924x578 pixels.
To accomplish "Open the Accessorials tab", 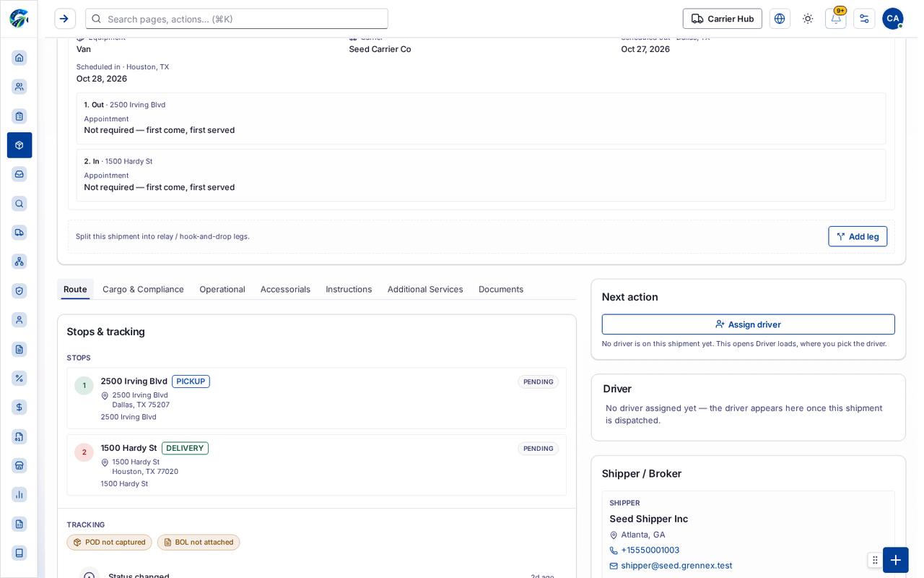I will pos(285,289).
